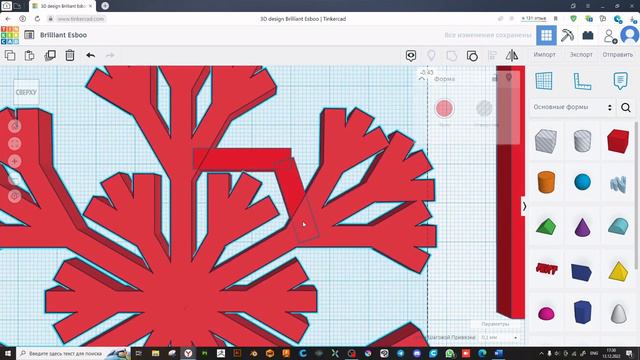
Task: Open the designs list icon beside project name
Action: pyautogui.click(x=29, y=35)
